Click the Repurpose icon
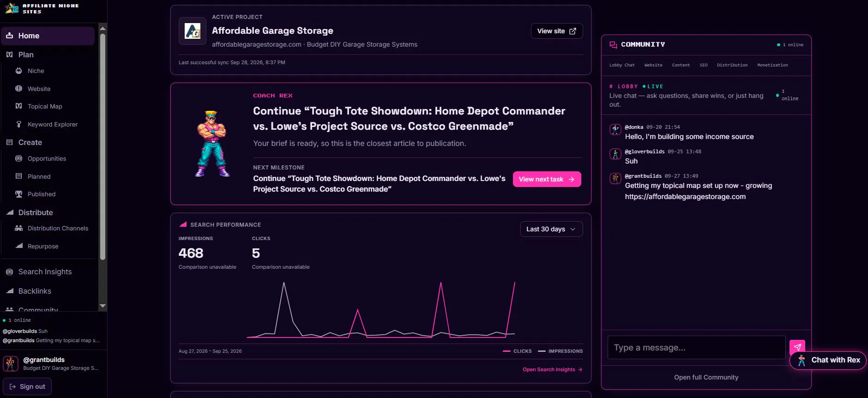Image resolution: width=868 pixels, height=398 pixels. tap(18, 246)
